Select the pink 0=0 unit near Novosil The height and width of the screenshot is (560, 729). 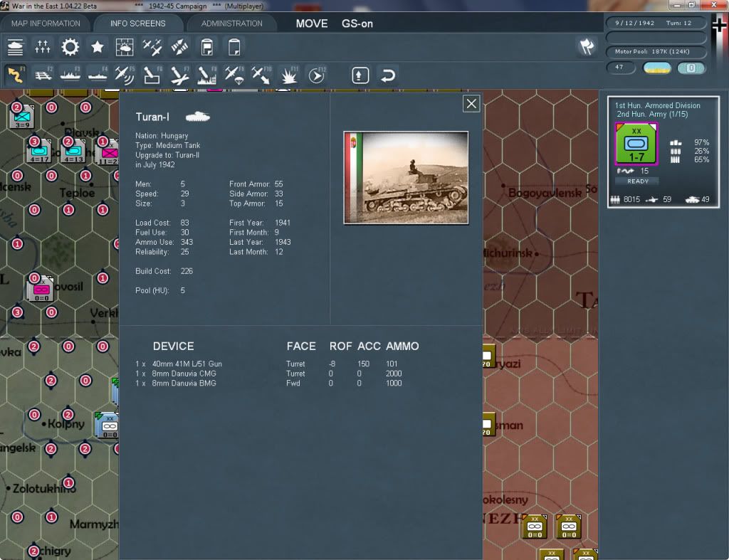coord(41,289)
